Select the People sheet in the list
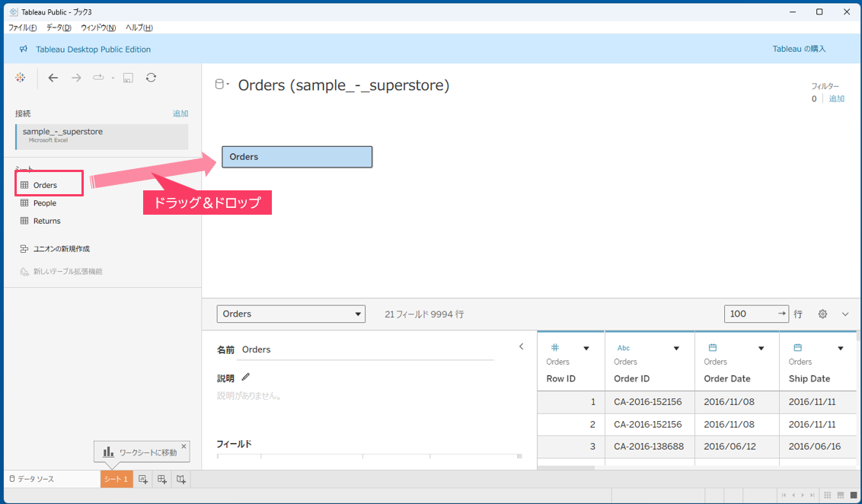862x504 pixels. pyautogui.click(x=44, y=203)
